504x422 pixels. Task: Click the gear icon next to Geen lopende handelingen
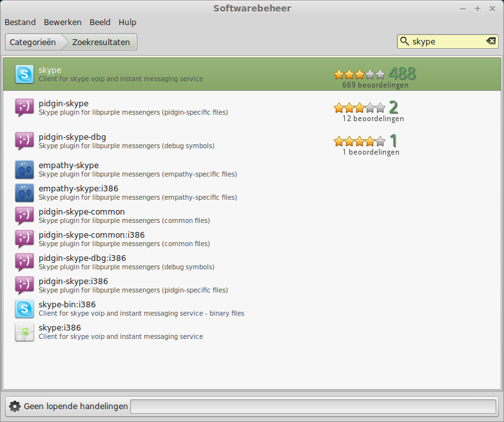14,407
